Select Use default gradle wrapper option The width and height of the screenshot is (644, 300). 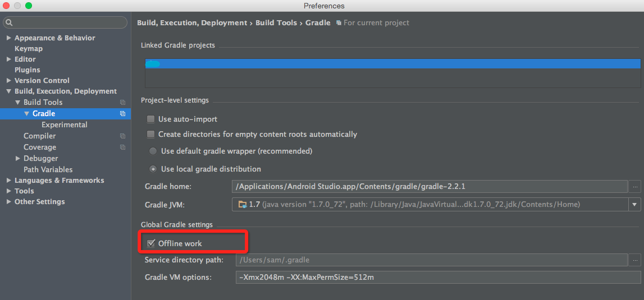coord(153,151)
